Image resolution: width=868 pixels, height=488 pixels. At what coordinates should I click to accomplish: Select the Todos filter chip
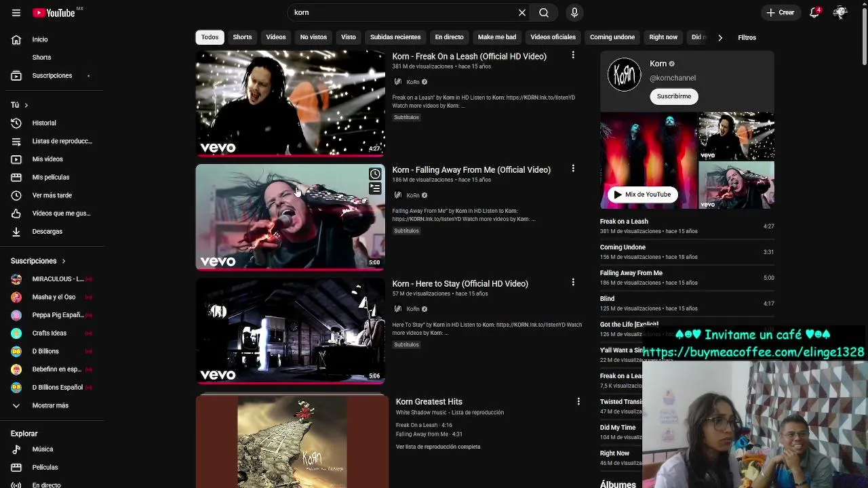[210, 37]
